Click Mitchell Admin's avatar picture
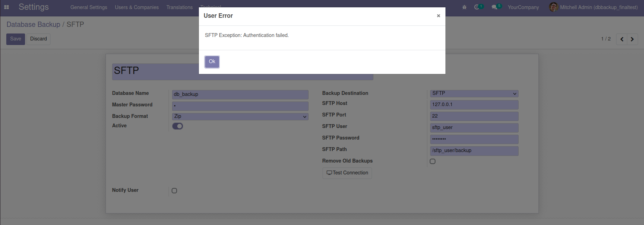This screenshot has width=644, height=225. (x=553, y=7)
